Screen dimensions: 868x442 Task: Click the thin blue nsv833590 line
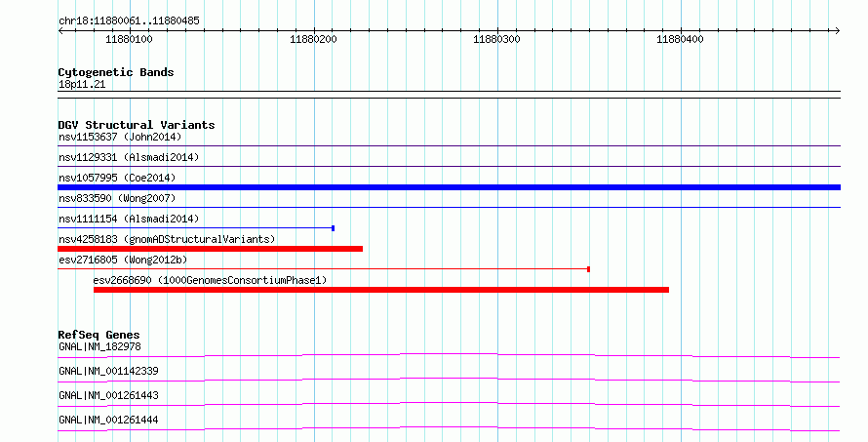tap(449, 207)
